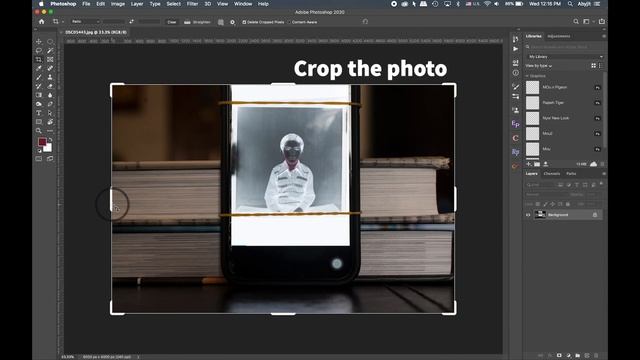Add new item to library with plus
Viewport: 640px width, 360px height.
coord(529,164)
